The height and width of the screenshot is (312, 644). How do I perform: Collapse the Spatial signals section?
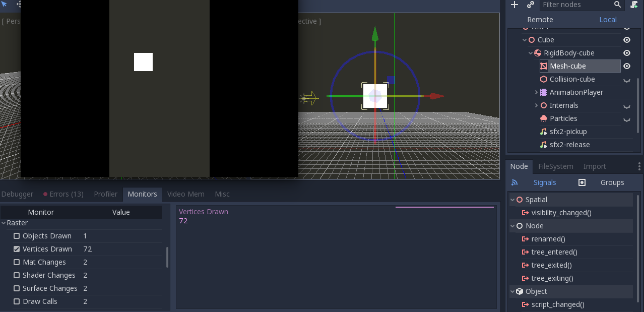click(512, 200)
